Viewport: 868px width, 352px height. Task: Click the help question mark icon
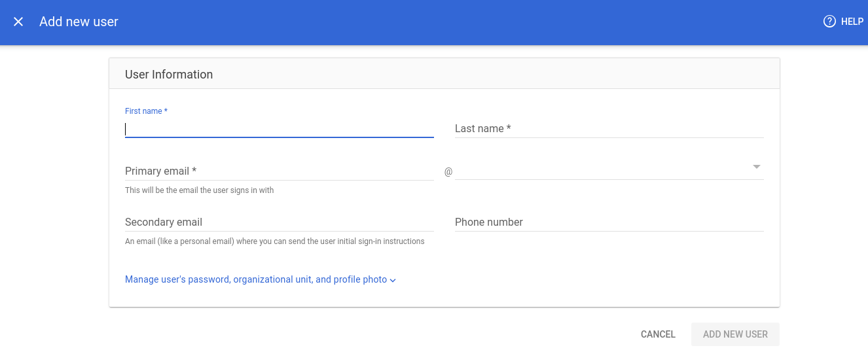coord(829,22)
